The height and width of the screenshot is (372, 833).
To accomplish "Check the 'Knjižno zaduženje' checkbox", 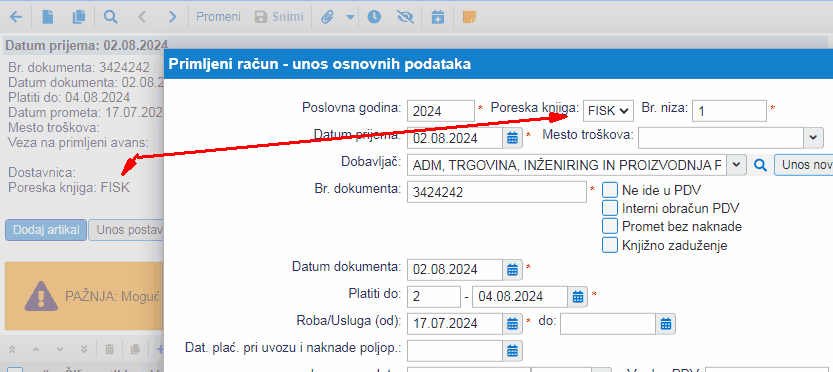I will (x=610, y=245).
